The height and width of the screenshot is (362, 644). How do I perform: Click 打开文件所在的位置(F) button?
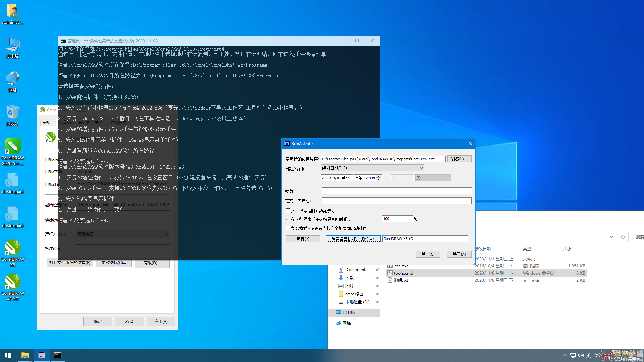[x=70, y=263]
